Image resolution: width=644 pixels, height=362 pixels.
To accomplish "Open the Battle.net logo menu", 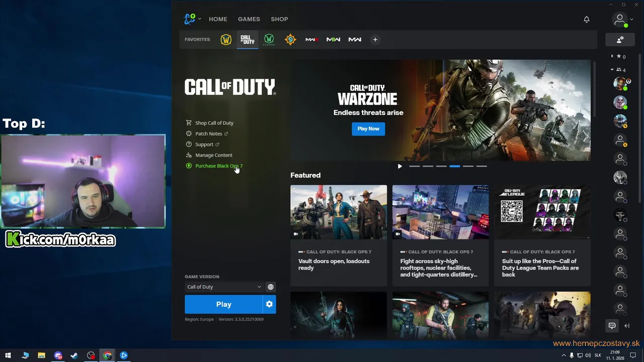I will pyautogui.click(x=190, y=19).
